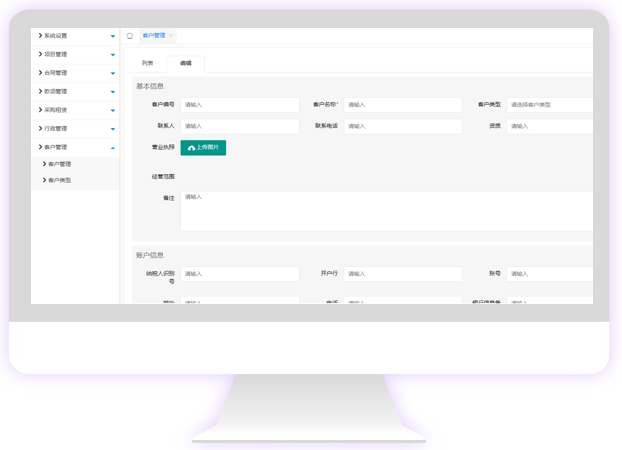Focus the 客户名称 text field
The image size is (622, 450).
[402, 105]
